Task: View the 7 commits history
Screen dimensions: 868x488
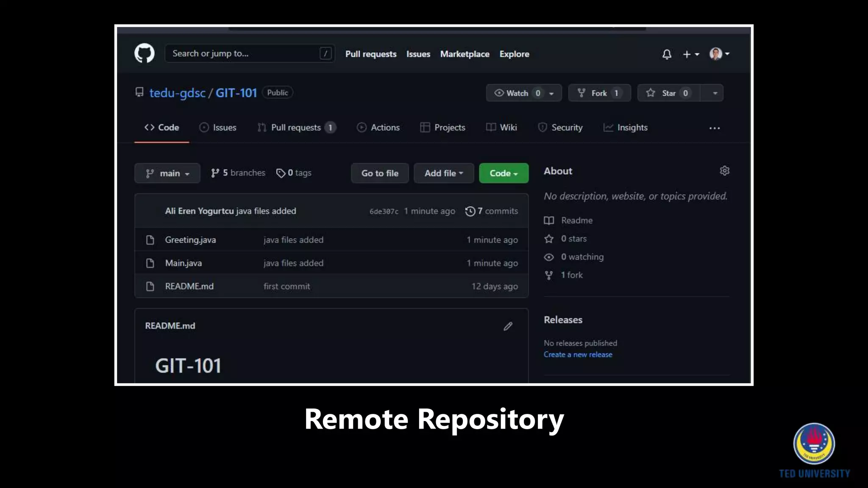Action: [x=492, y=211]
